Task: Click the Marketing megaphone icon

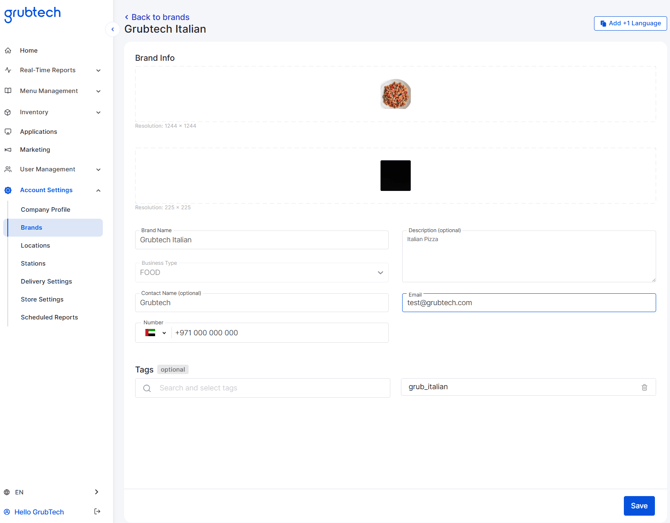Action: point(8,150)
